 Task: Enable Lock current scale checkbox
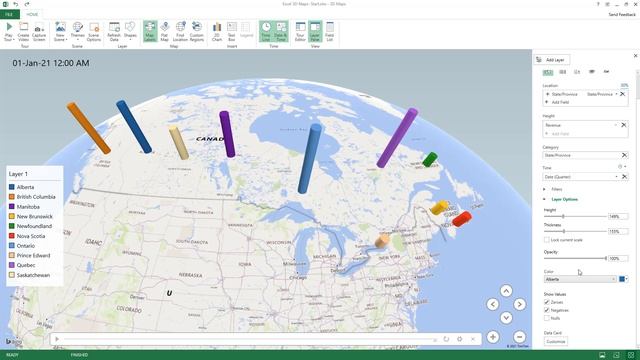(x=547, y=240)
